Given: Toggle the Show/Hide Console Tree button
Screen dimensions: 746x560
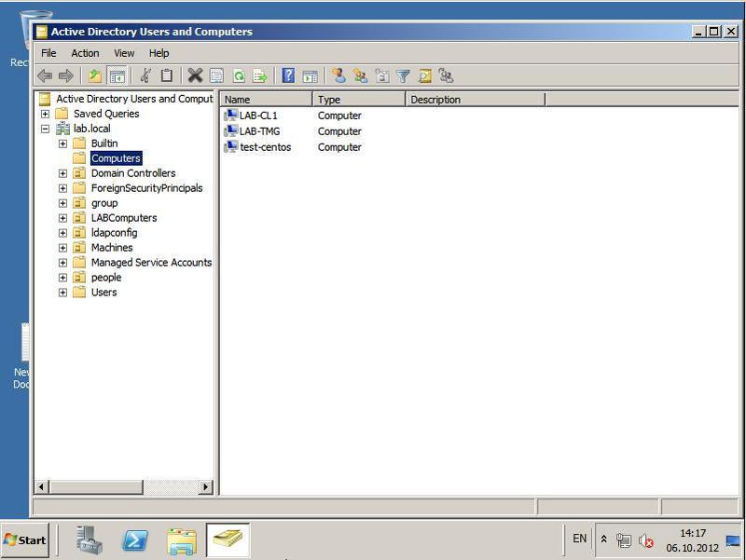Looking at the screenshot, I should (117, 75).
